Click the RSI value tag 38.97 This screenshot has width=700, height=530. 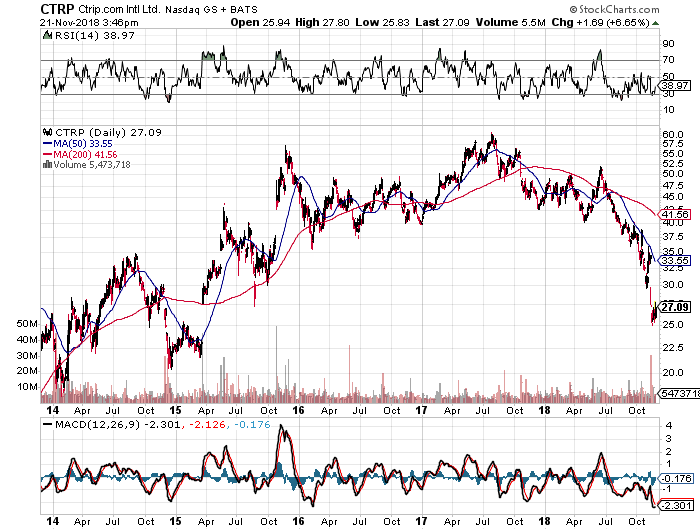[675, 86]
